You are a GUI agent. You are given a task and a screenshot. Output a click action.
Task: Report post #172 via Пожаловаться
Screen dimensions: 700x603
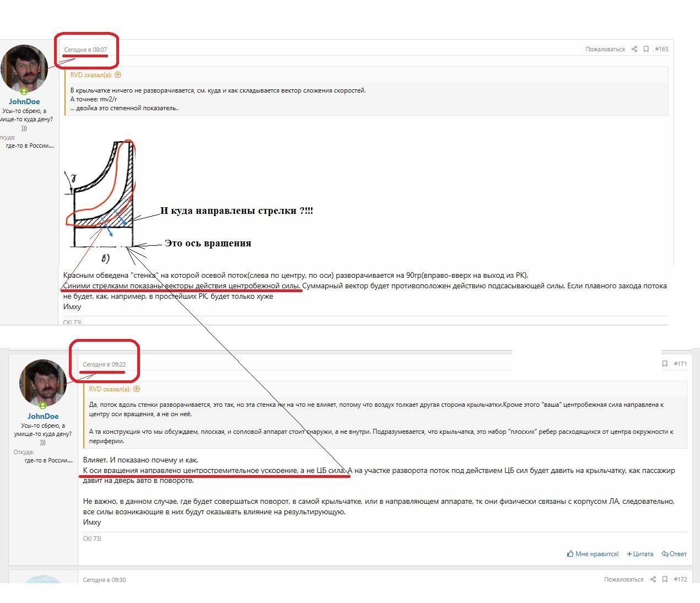[x=623, y=579]
